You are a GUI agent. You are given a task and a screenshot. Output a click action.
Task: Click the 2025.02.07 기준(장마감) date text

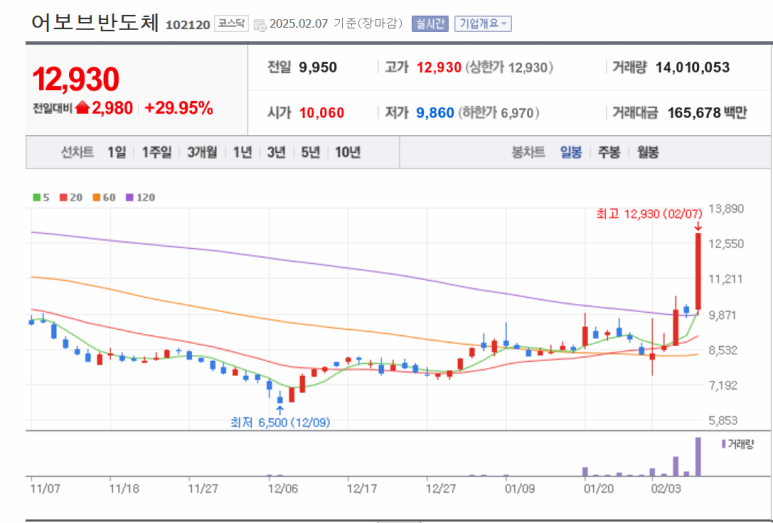click(336, 24)
